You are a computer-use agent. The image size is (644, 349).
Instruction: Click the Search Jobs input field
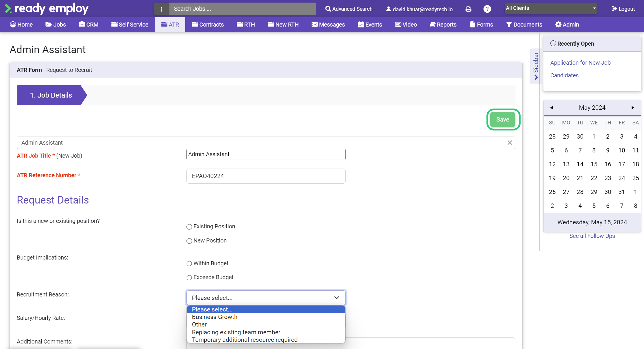[242, 9]
